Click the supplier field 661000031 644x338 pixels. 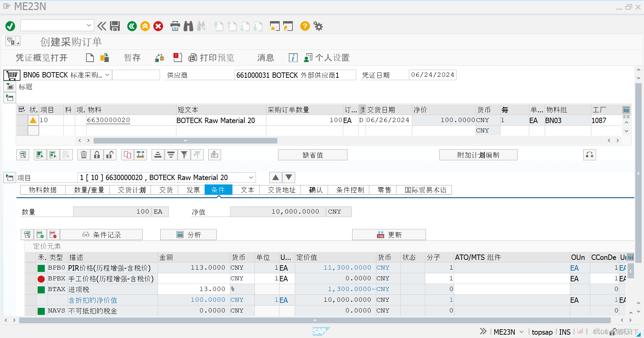pos(295,75)
